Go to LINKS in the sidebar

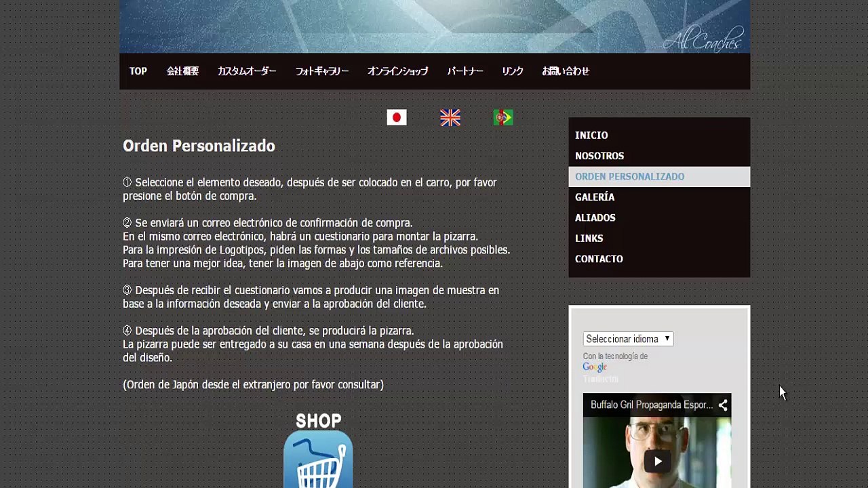click(659, 239)
